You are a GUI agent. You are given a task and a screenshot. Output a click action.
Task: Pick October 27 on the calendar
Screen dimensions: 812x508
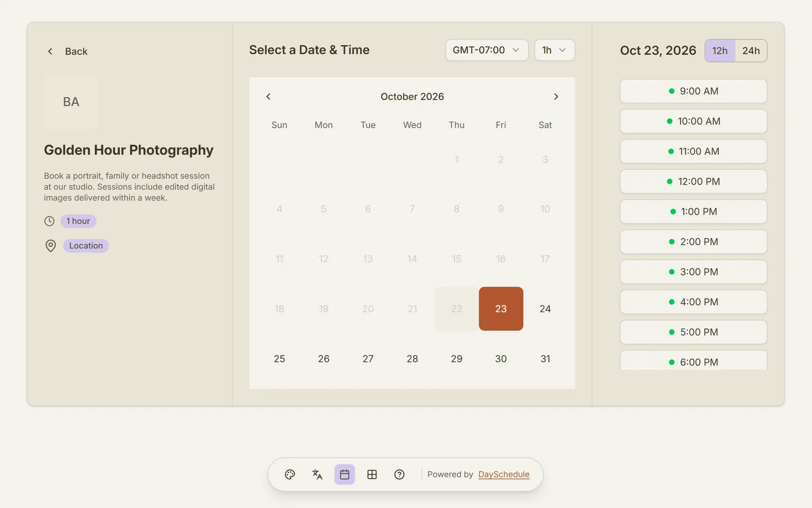tap(368, 359)
